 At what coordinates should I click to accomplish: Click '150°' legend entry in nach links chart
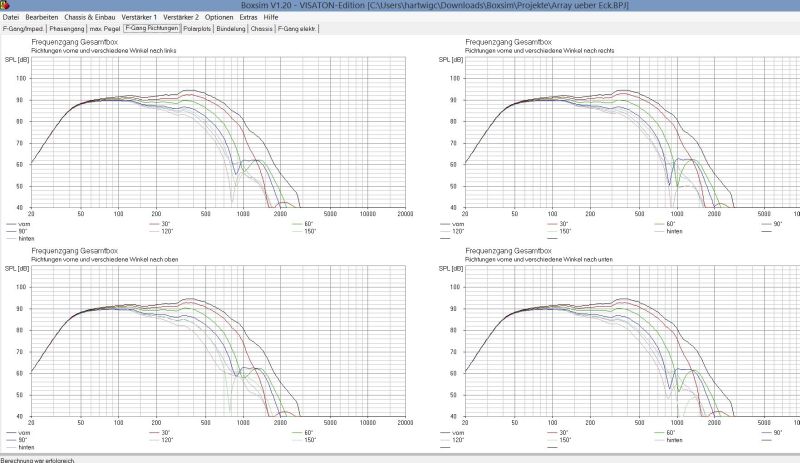[304, 231]
